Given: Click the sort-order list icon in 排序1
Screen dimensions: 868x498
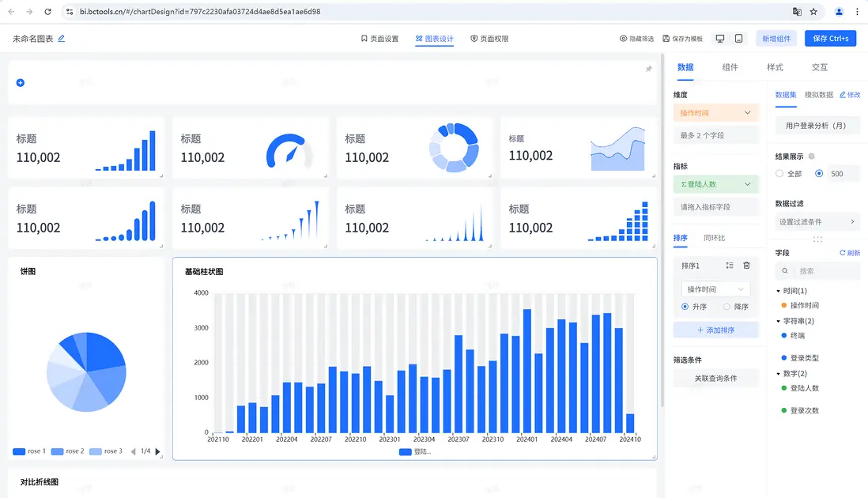Looking at the screenshot, I should click(x=730, y=266).
